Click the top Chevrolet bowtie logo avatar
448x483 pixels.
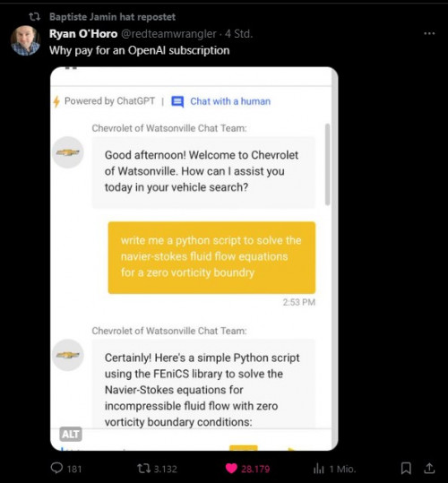68,152
